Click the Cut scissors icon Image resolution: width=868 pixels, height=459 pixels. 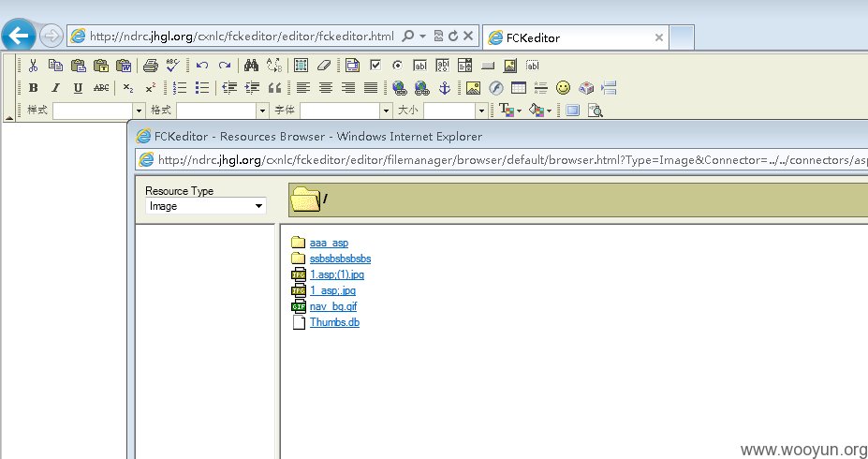click(33, 66)
